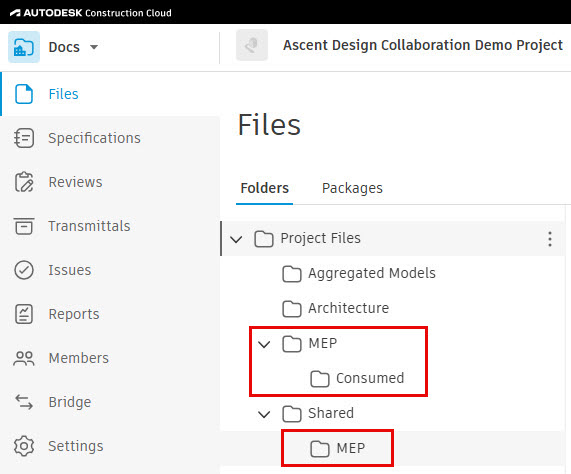Image resolution: width=571 pixels, height=474 pixels.
Task: Open the Project Files three-dot menu
Action: (x=550, y=239)
